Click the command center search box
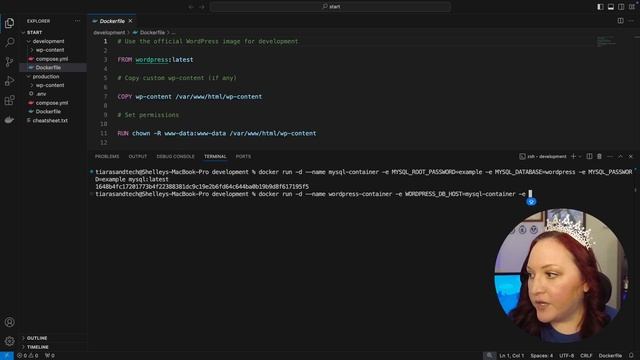 click(331, 7)
